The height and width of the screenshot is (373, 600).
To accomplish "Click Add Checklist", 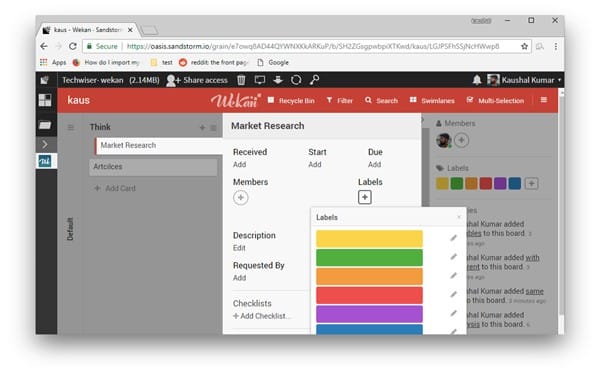I will (261, 316).
